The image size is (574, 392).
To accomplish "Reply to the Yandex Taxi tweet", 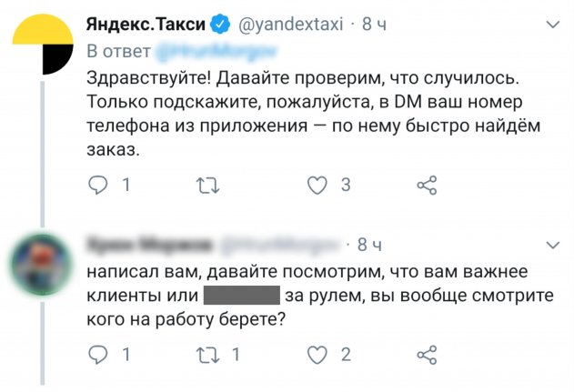I will click(98, 186).
